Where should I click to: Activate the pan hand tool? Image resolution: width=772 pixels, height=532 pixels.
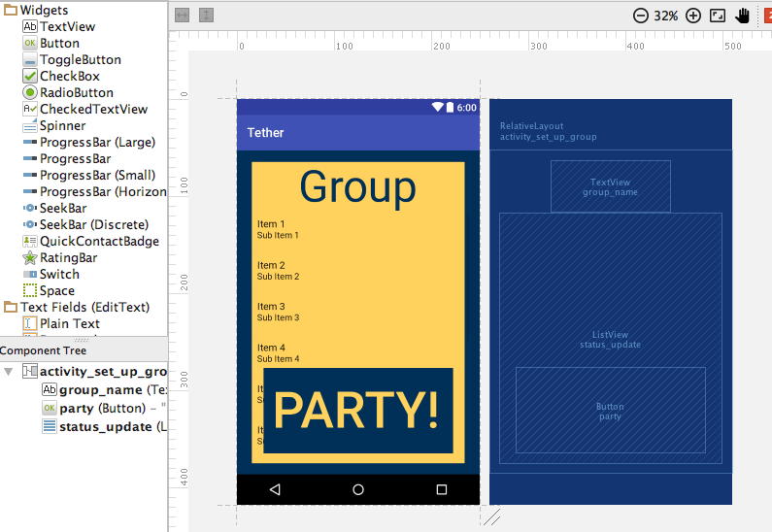point(742,16)
